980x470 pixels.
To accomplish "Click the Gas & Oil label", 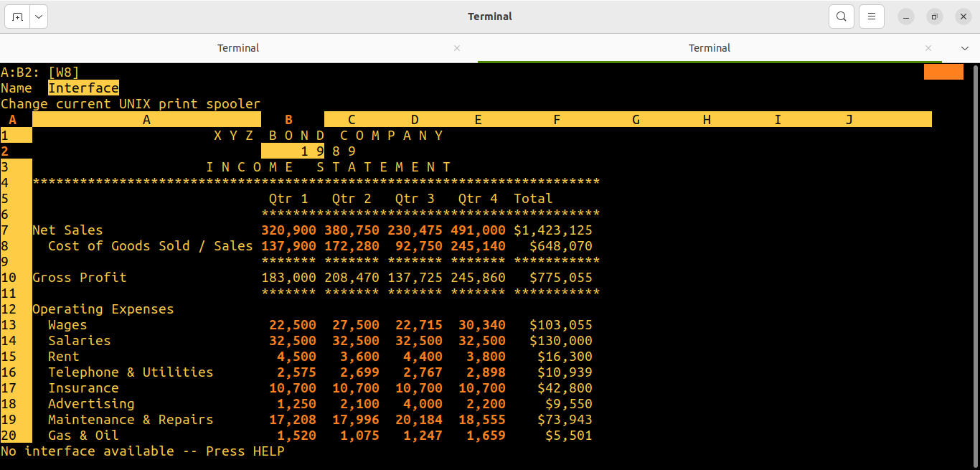I will point(83,436).
